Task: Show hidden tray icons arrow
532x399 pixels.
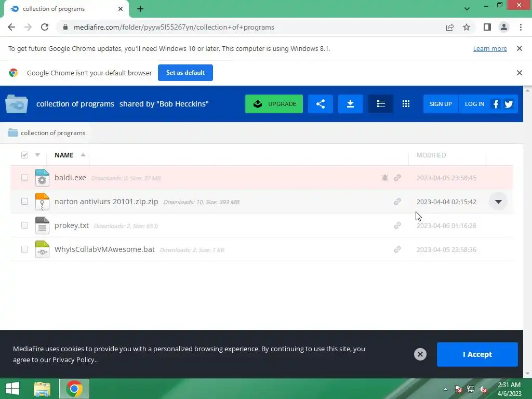Action: click(x=445, y=389)
